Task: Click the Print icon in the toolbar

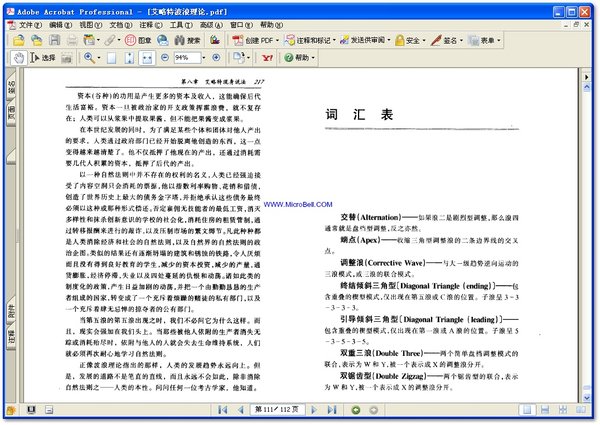Action: tap(72, 40)
